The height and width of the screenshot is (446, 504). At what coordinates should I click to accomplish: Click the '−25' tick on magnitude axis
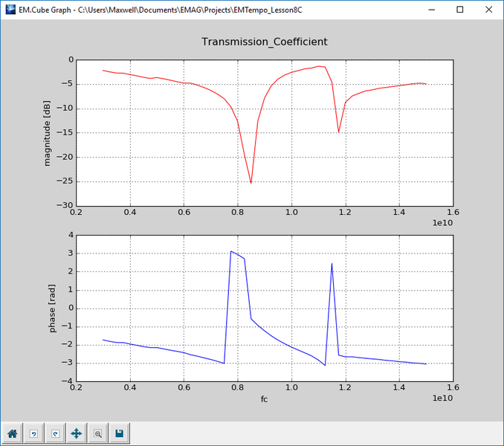click(65, 181)
